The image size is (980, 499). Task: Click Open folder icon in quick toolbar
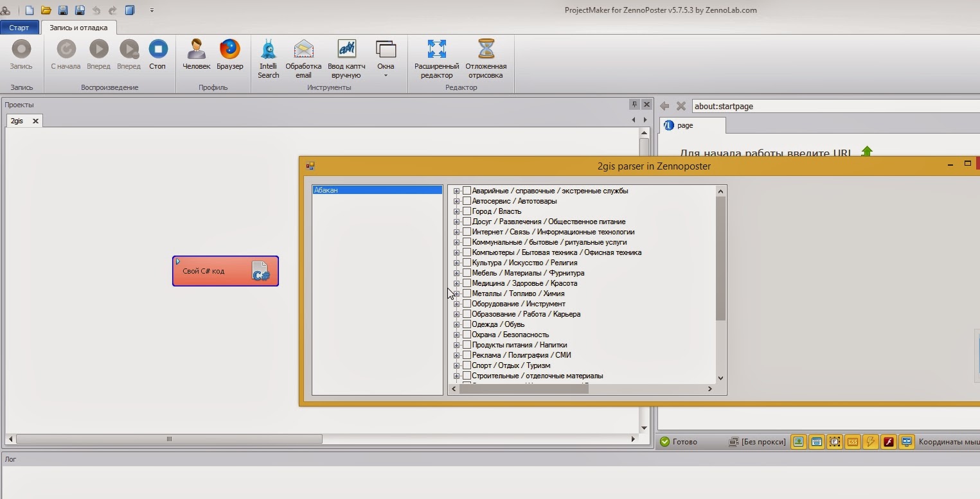pyautogui.click(x=46, y=10)
